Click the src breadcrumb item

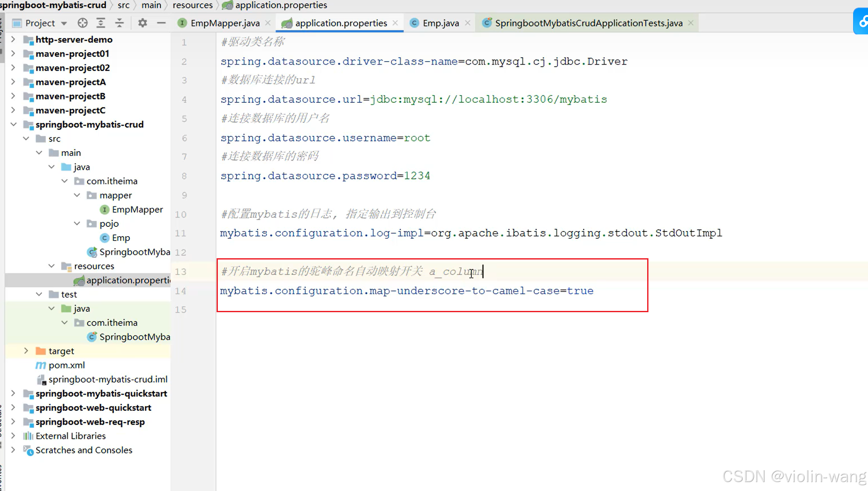pyautogui.click(x=124, y=5)
